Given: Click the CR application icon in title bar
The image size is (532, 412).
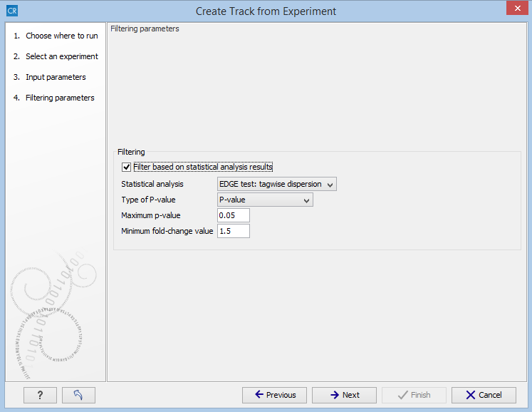Looking at the screenshot, I should tap(11, 11).
